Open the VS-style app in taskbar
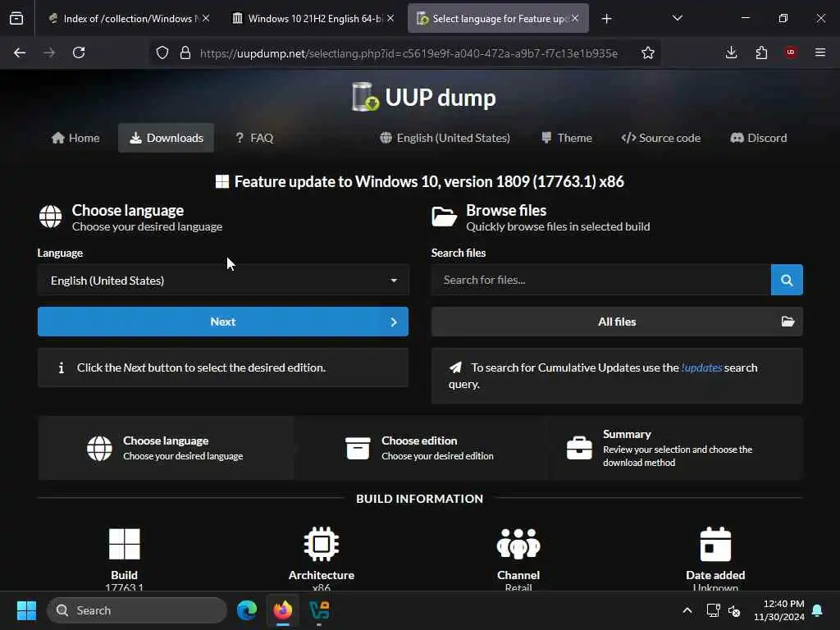 coord(319,610)
